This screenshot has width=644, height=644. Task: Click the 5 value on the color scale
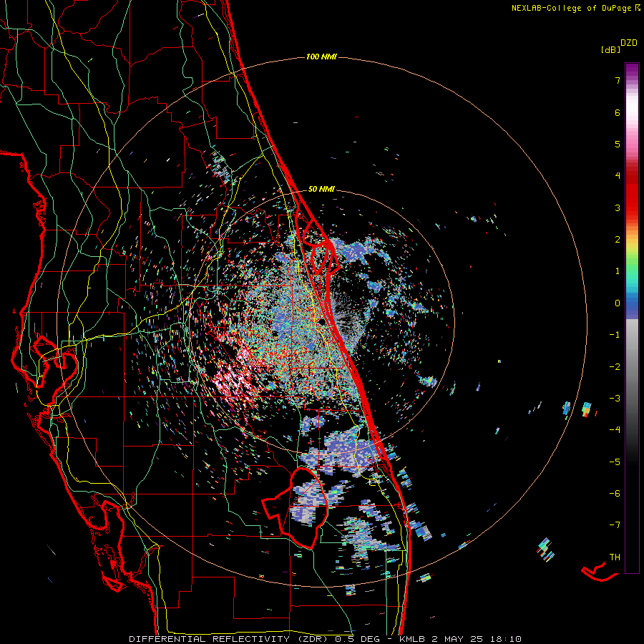(x=618, y=144)
